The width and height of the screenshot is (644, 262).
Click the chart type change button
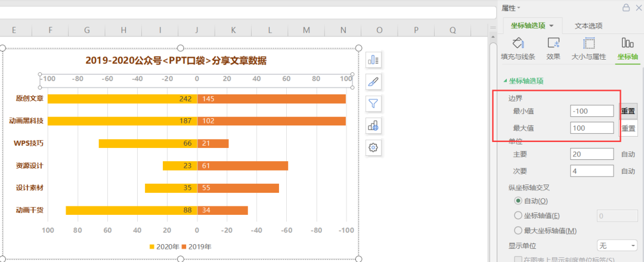pos(373,126)
